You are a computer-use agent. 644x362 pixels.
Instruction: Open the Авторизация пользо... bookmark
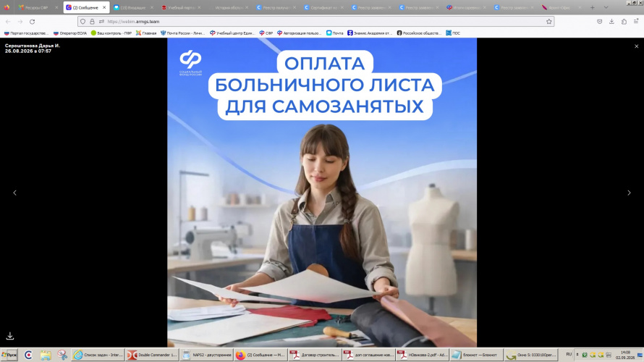pos(300,33)
